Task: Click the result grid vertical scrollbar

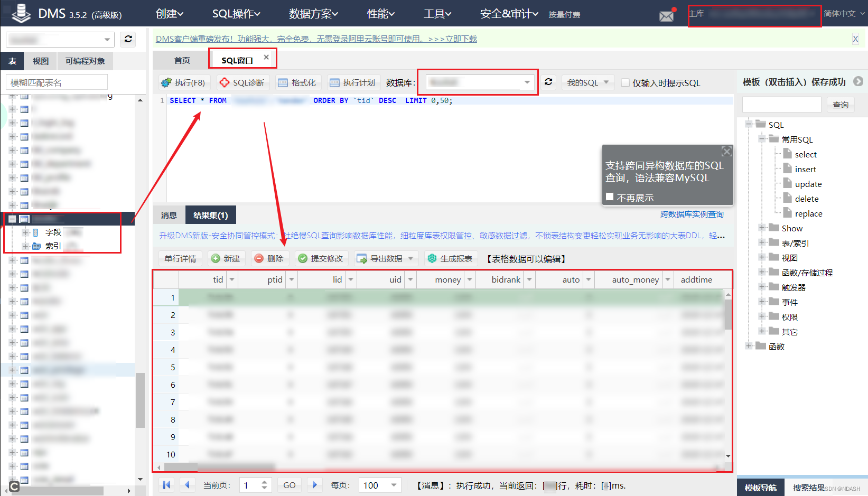Action: click(728, 314)
